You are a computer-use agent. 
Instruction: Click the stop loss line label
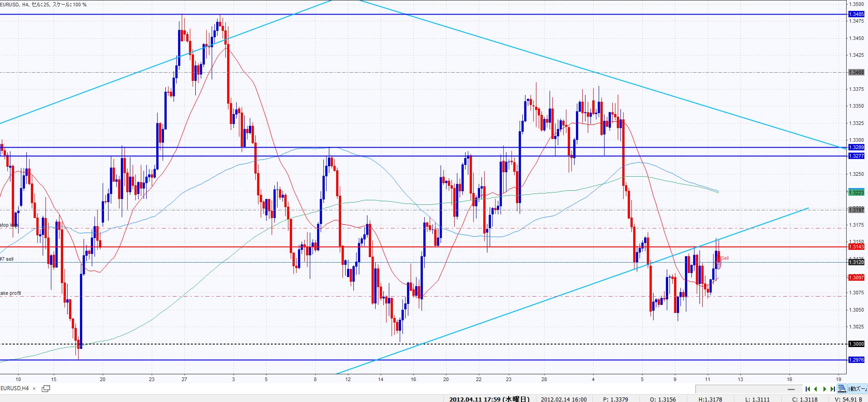tap(9, 225)
